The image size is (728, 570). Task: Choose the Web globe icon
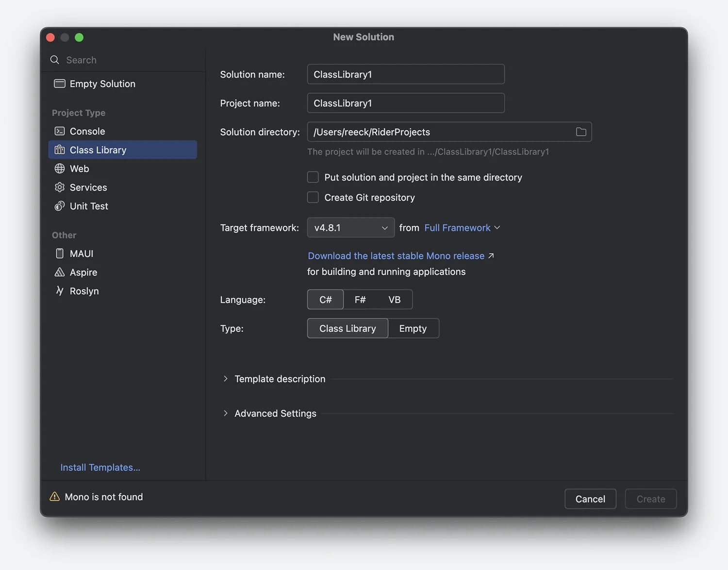(x=60, y=168)
